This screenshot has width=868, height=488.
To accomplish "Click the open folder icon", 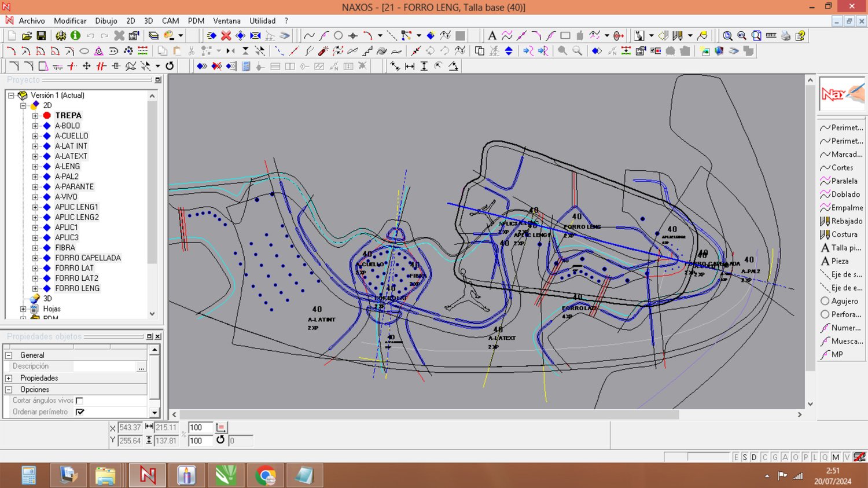I will tap(27, 36).
